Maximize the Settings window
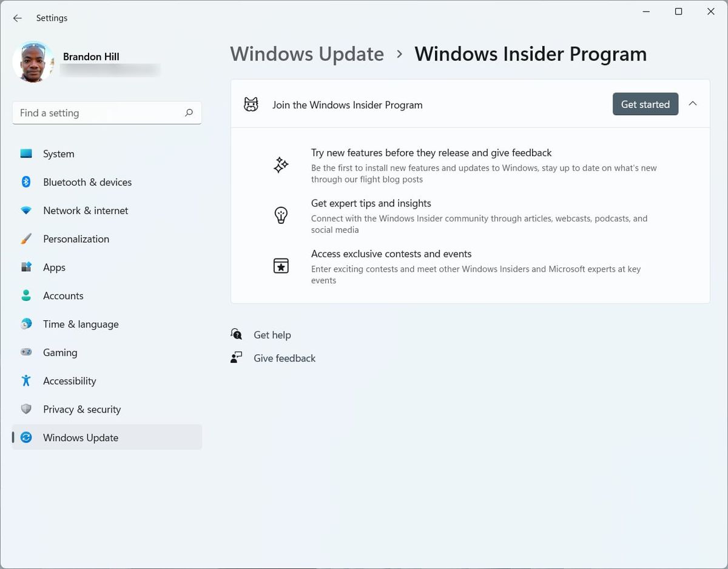 [x=679, y=12]
